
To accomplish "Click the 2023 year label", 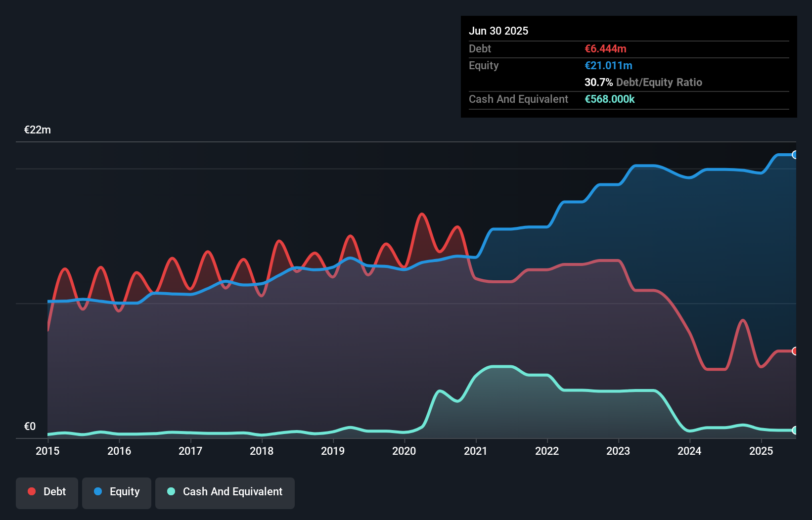I will 618,451.
